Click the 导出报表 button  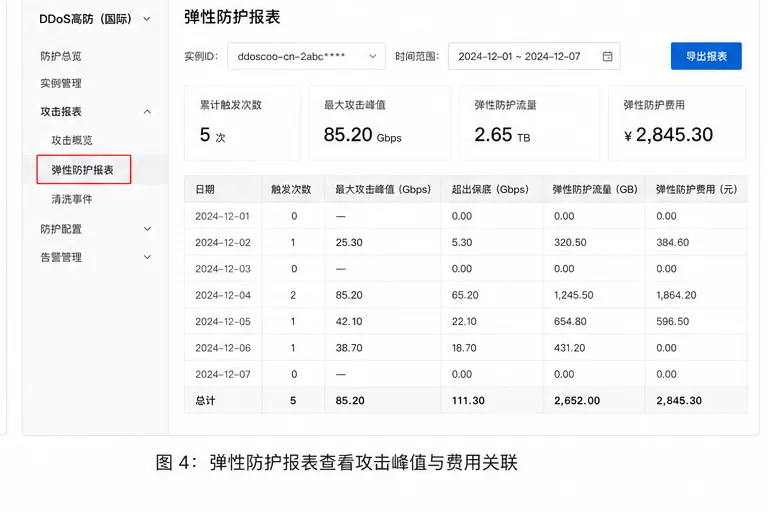point(706,56)
